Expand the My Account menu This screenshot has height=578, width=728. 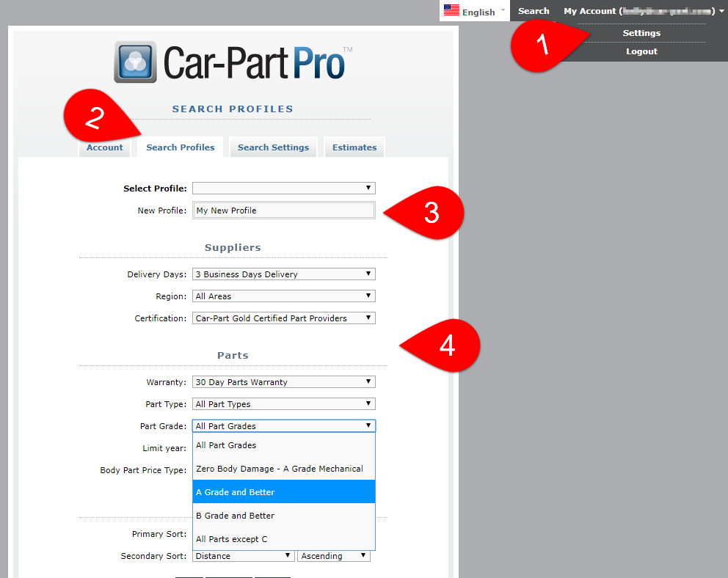pyautogui.click(x=644, y=11)
